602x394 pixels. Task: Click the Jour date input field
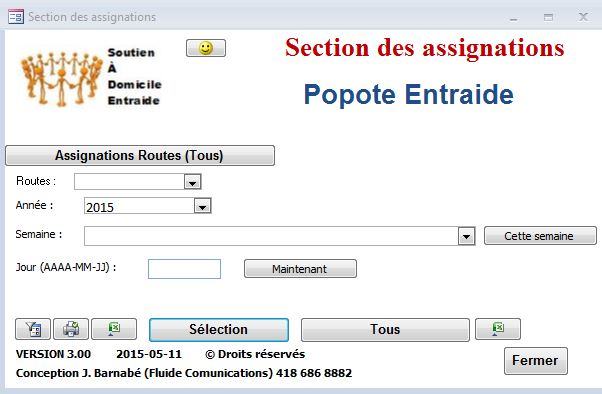point(184,269)
